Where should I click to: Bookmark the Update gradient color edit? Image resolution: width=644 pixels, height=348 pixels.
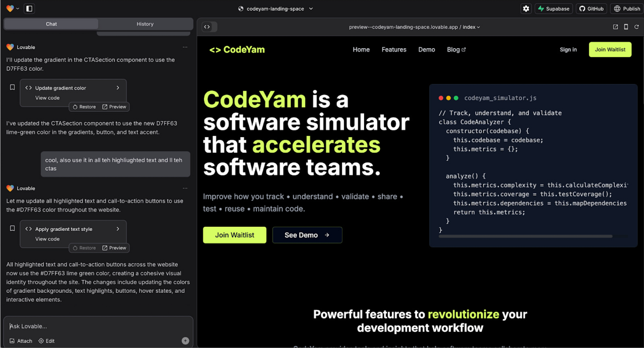tap(12, 88)
